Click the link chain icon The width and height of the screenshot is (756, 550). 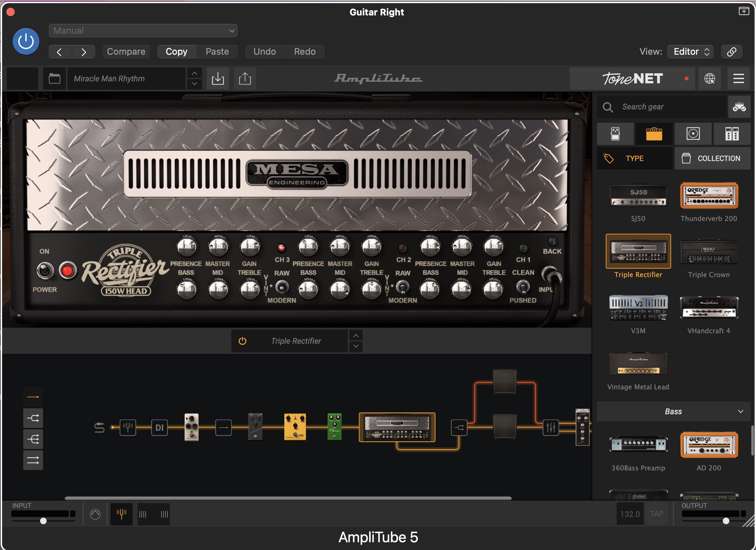[732, 52]
